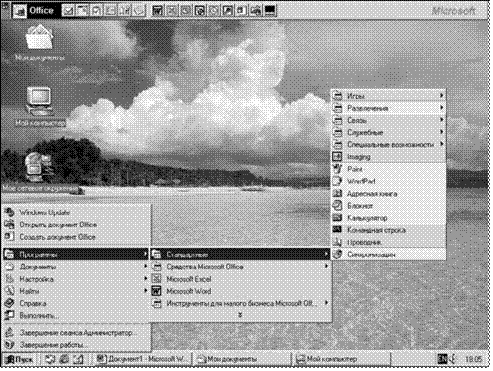The image size is (493, 371).
Task: Click the EN language indicator in tray
Action: pos(442,359)
